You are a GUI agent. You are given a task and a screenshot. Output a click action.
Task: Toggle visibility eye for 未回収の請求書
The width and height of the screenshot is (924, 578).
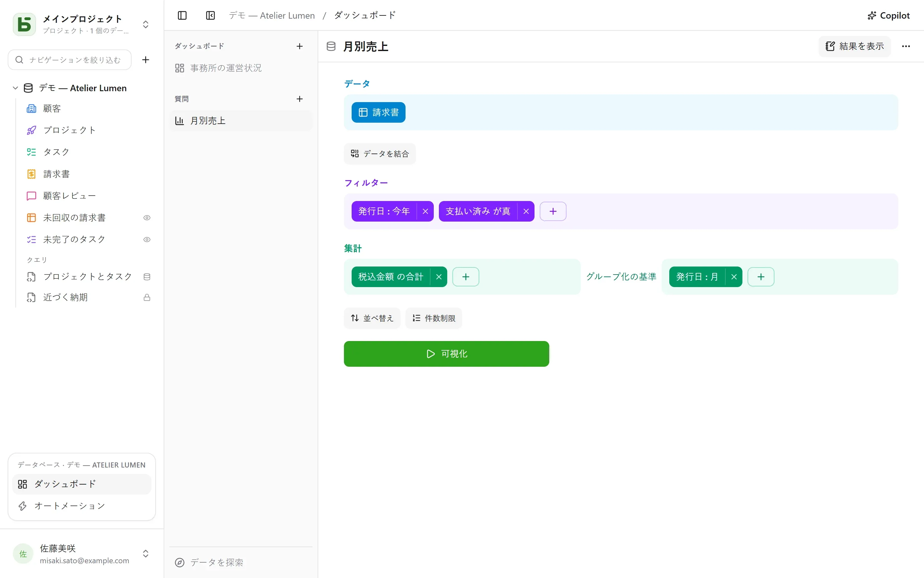(x=147, y=218)
